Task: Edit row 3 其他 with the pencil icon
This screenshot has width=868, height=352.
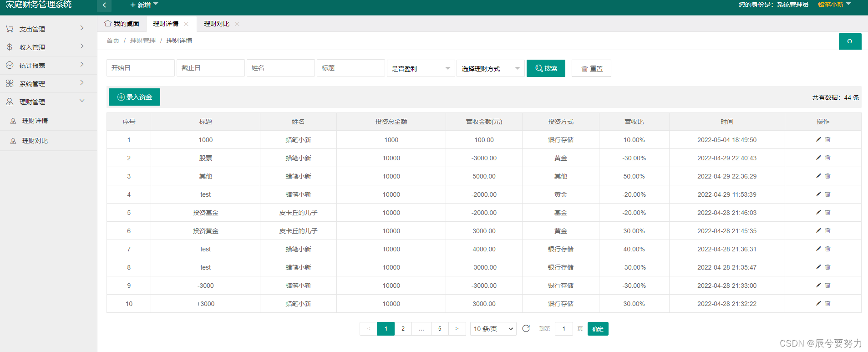Action: (x=818, y=176)
